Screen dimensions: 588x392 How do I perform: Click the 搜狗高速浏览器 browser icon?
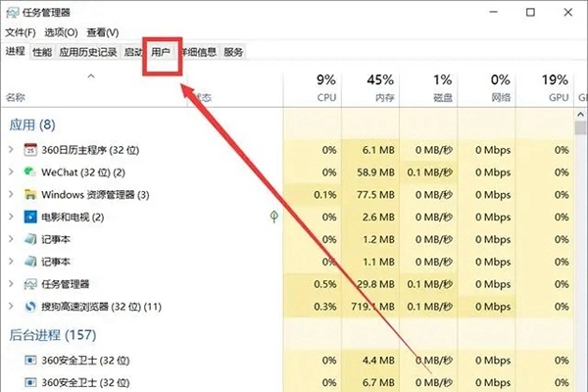point(30,307)
